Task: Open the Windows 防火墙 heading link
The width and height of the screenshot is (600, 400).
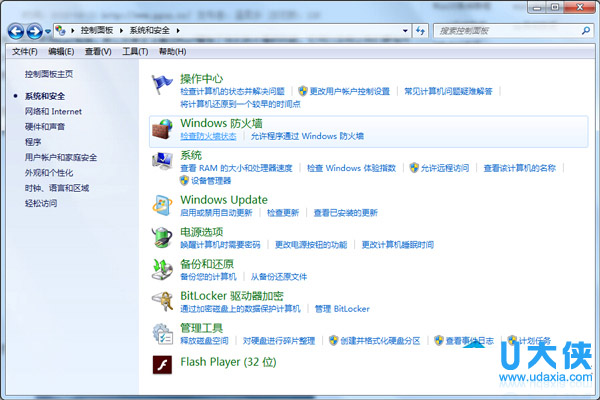Action: pos(221,123)
